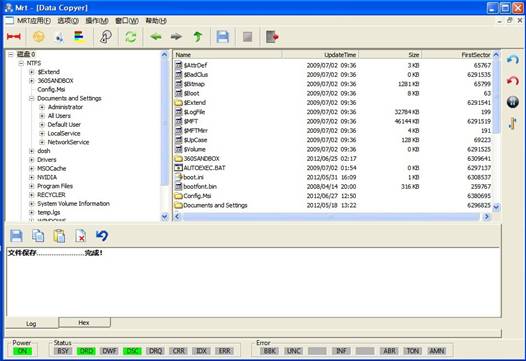Select the AUTOEXEC.BAT file row
The height and width of the screenshot is (361, 526).
click(333, 168)
